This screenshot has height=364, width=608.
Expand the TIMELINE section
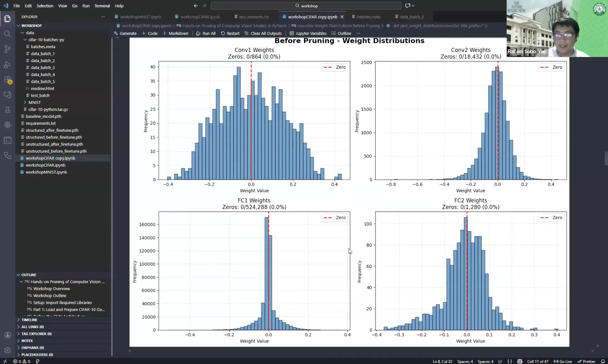(18, 320)
